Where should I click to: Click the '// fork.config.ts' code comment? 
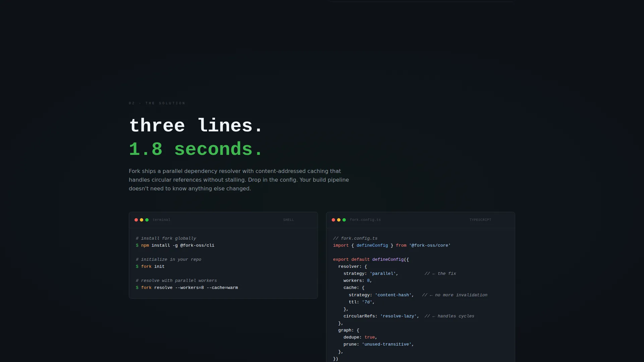(355, 238)
